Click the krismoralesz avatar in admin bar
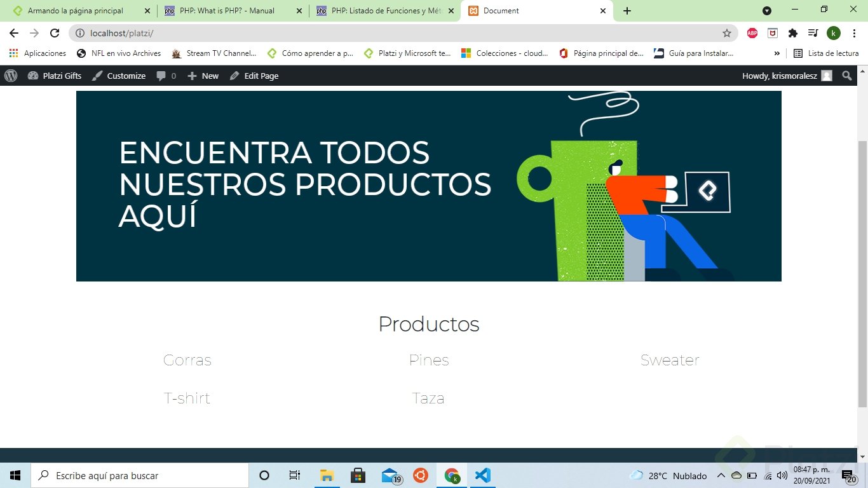Image resolution: width=868 pixels, height=488 pixels. 827,76
